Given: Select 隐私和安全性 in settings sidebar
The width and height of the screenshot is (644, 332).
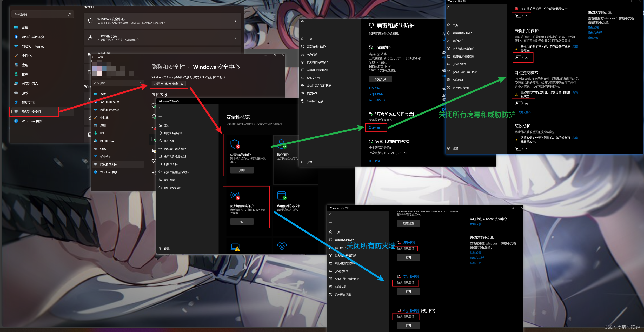Looking at the screenshot, I should tap(32, 112).
